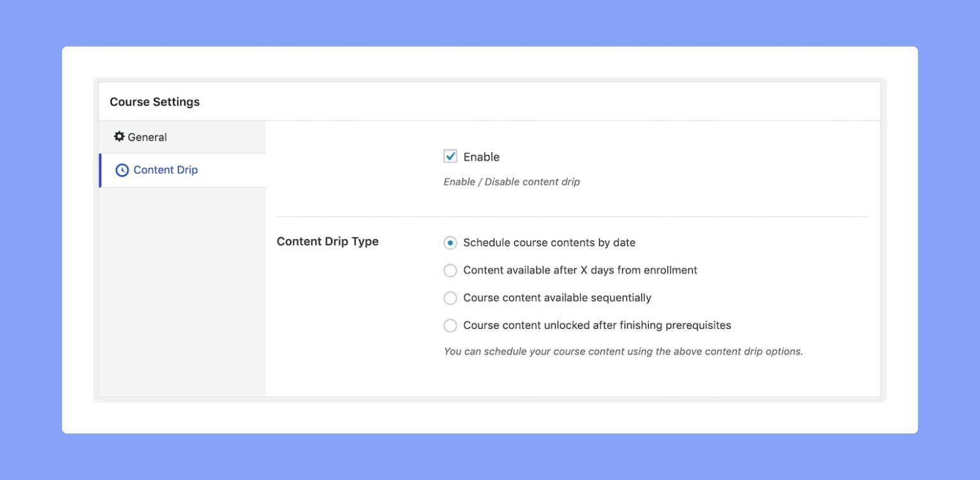Select the available sequentially radio button
The height and width of the screenshot is (480, 980).
450,298
